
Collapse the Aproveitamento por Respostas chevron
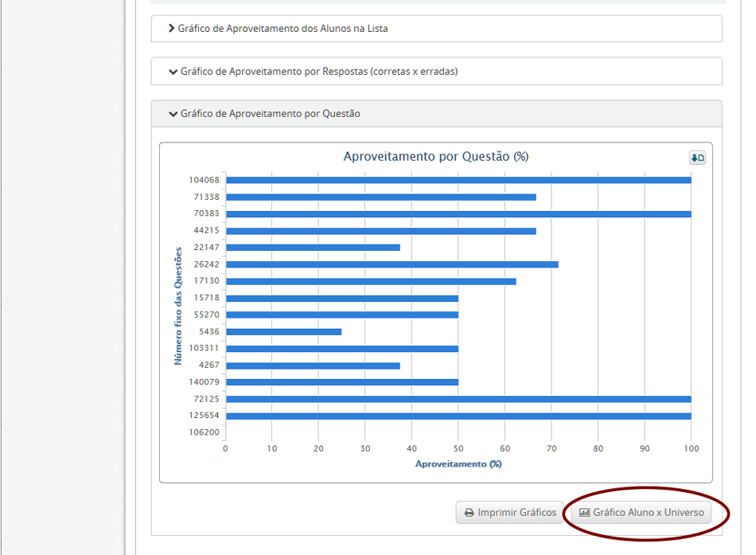[x=173, y=72]
